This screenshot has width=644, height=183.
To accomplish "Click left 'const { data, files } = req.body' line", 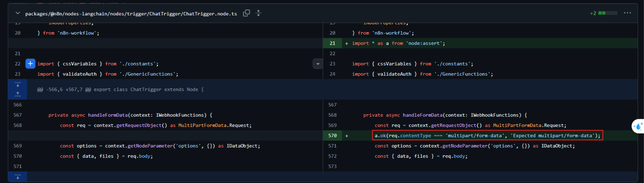I will 106,156.
